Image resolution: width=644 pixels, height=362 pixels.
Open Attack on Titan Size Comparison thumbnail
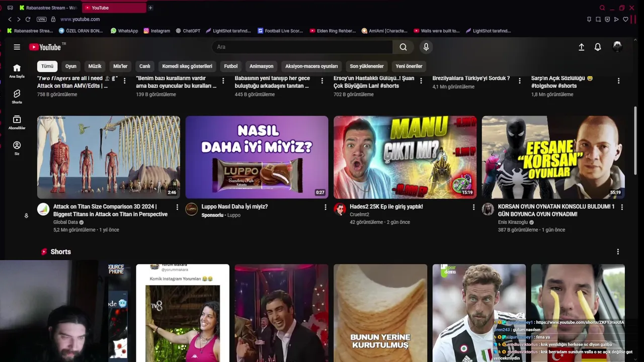(109, 157)
